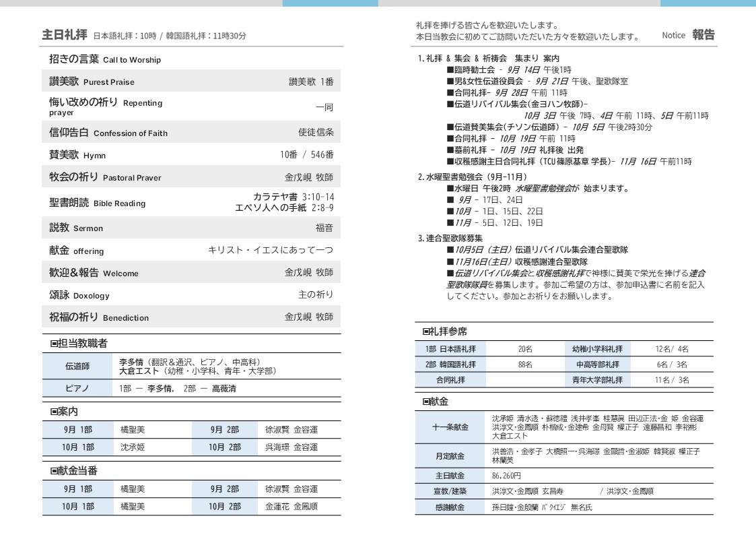This screenshot has width=756, height=535.
Task: Select the square icon before 献金当番 heading
Action: coord(55,471)
